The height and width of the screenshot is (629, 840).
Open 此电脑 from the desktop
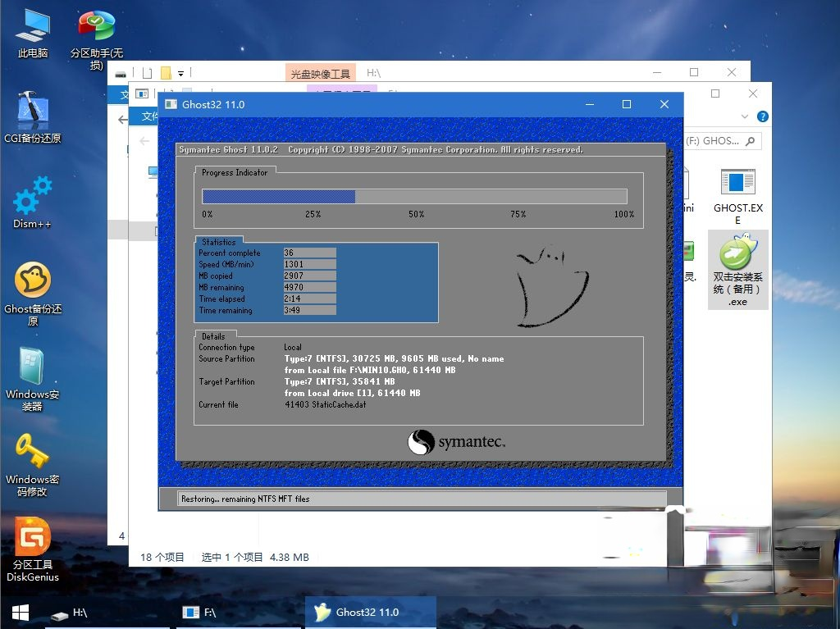click(x=31, y=25)
